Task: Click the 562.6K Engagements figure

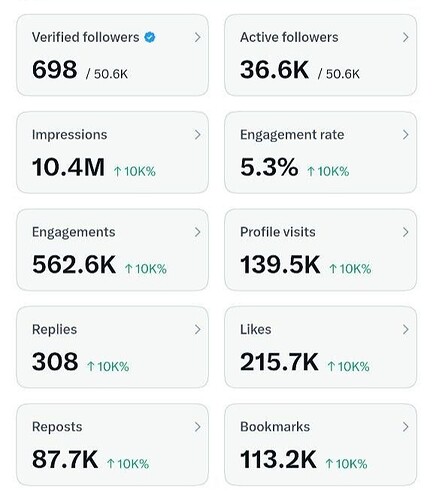Action: [x=74, y=264]
